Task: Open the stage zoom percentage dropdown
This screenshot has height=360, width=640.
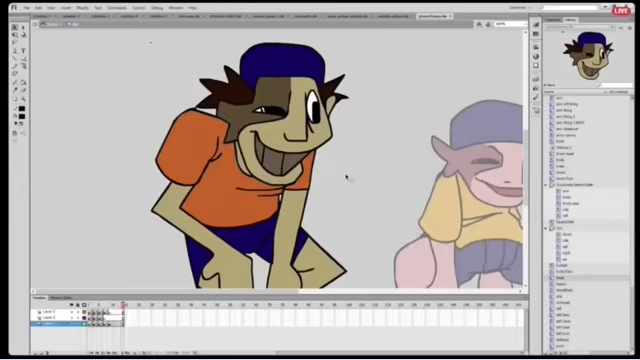Action: tap(510, 24)
